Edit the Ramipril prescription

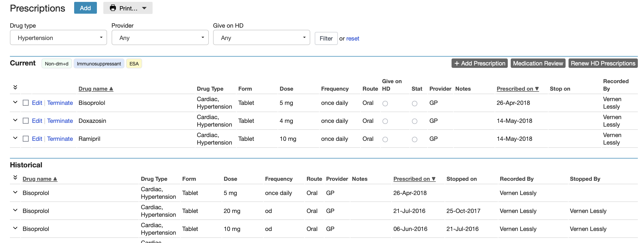(x=37, y=139)
